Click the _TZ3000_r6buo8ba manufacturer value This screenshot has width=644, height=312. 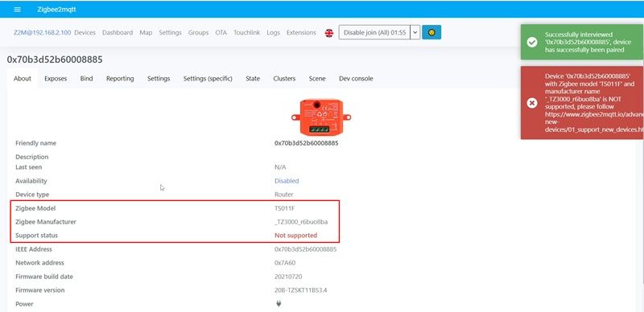[x=301, y=222]
